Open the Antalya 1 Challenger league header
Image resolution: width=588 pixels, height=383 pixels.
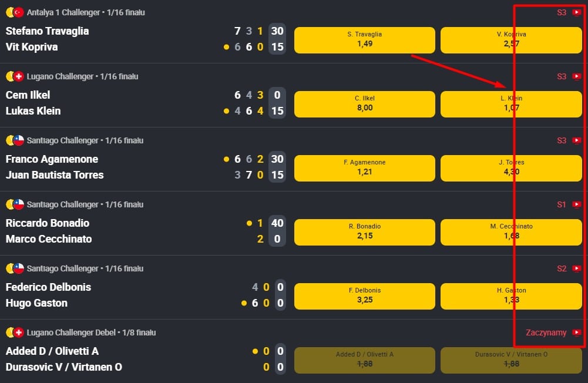(x=73, y=12)
